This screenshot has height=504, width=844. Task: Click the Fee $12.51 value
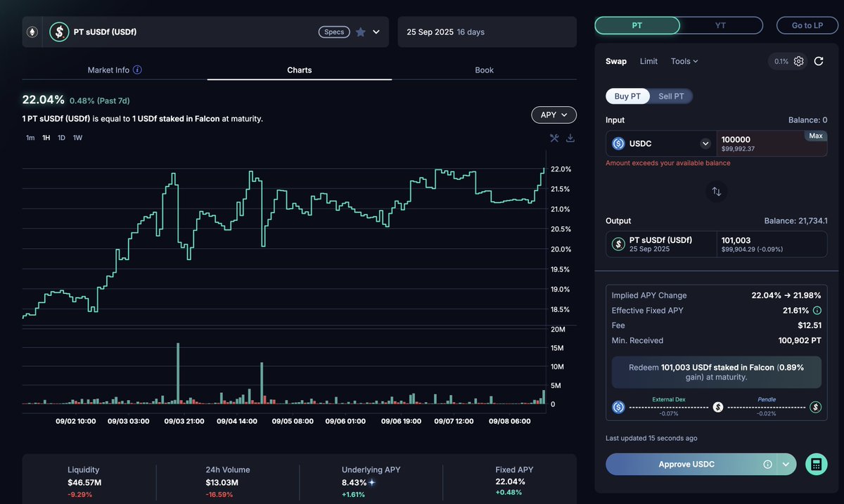pyautogui.click(x=810, y=325)
